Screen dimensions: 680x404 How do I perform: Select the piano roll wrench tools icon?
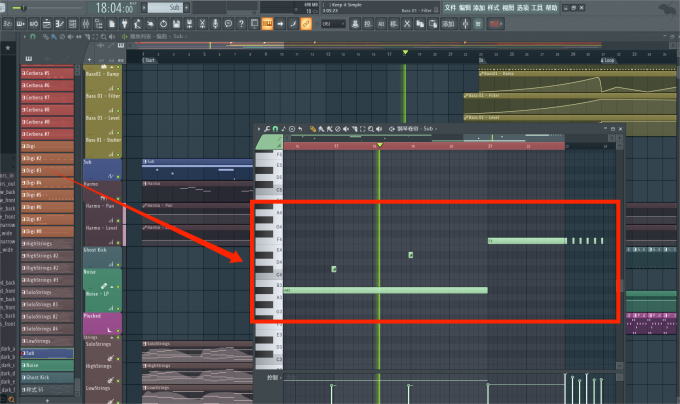pos(265,129)
